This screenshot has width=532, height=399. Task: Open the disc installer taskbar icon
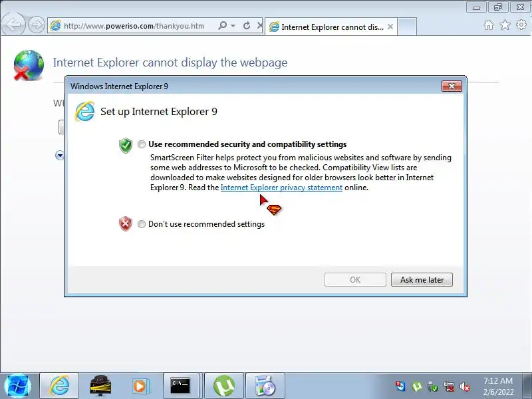click(x=265, y=386)
